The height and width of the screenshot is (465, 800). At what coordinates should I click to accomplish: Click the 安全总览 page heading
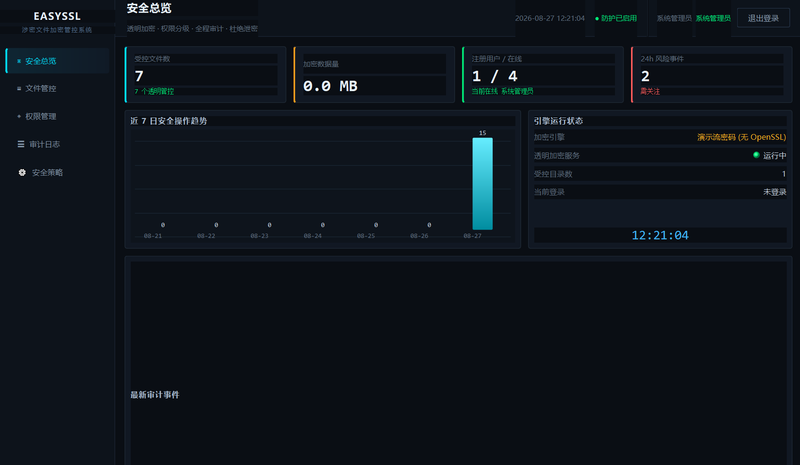[149, 8]
